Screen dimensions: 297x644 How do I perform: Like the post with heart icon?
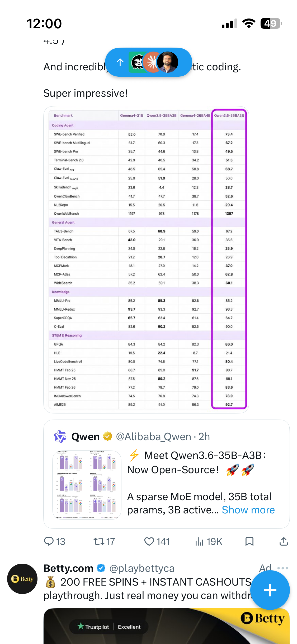pyautogui.click(x=149, y=541)
